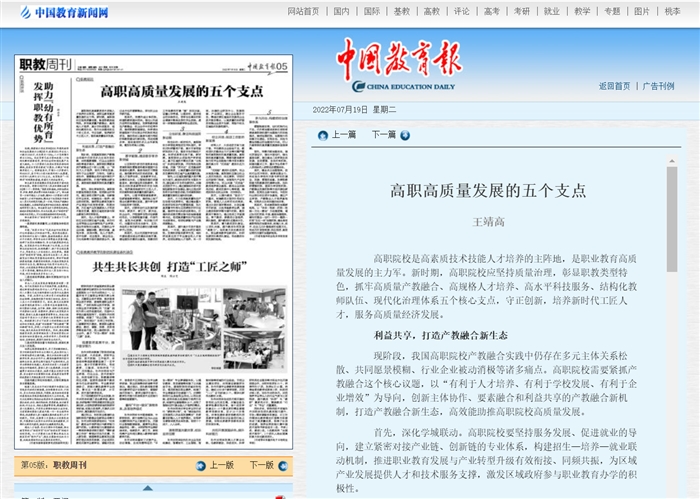The width and height of the screenshot is (700, 499).
Task: Click the 返回首页 link
Action: coord(614,86)
